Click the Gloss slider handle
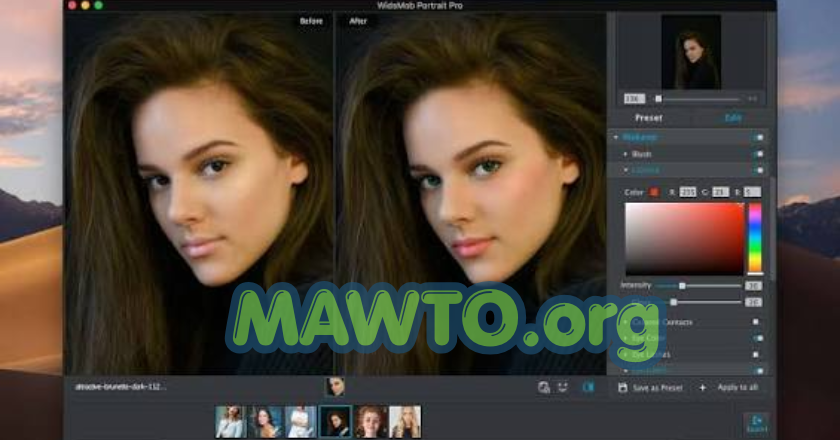The height and width of the screenshot is (440, 840). click(x=673, y=303)
